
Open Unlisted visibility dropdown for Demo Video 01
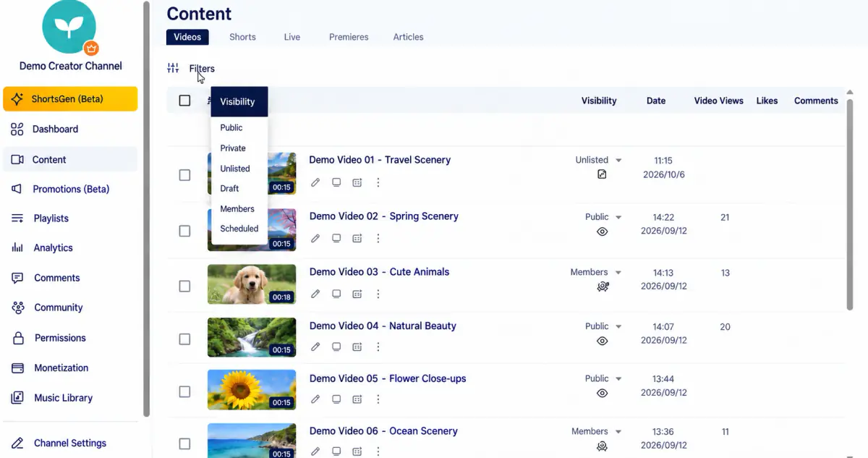point(599,160)
